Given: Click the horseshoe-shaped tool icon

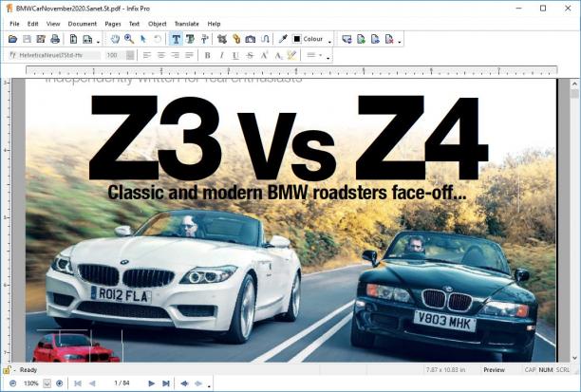Looking at the screenshot, I should [x=265, y=39].
